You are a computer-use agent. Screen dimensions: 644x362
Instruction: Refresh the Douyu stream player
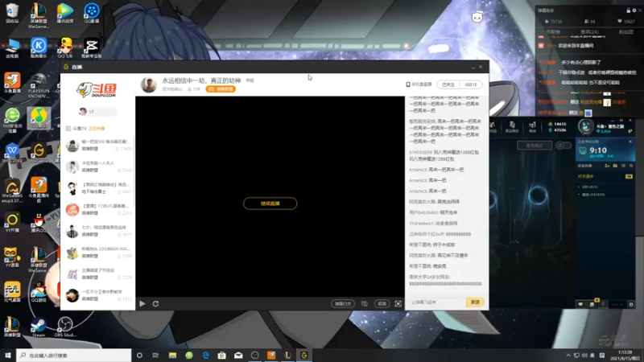pos(155,304)
